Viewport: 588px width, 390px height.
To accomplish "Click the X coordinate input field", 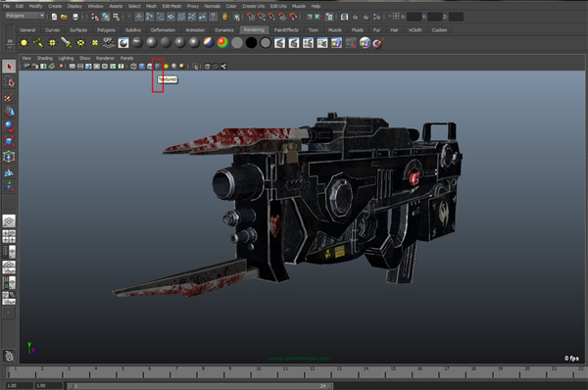I will point(414,17).
